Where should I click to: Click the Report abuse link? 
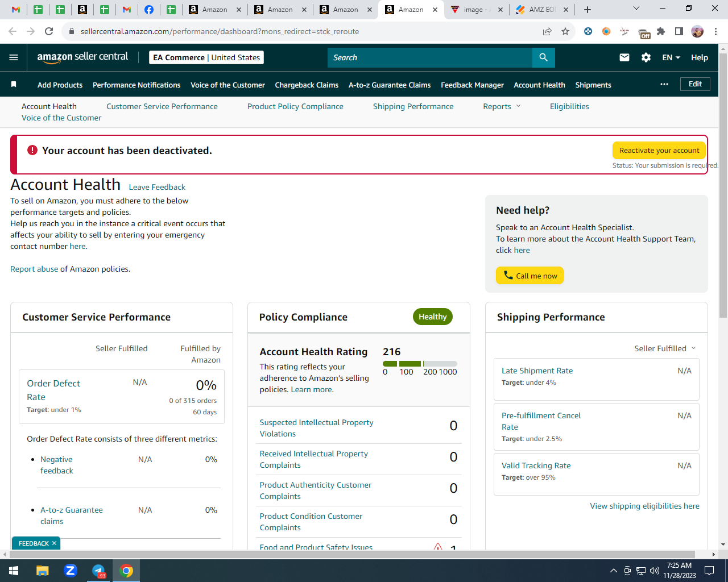click(x=34, y=269)
